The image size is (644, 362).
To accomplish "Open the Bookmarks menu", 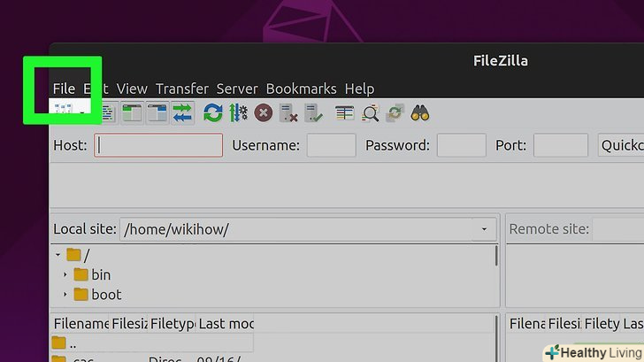I will tap(301, 89).
